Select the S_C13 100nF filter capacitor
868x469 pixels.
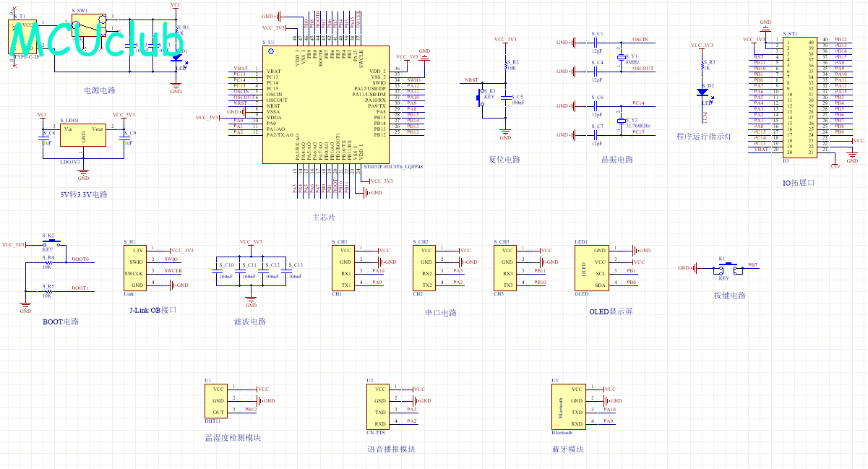point(285,272)
